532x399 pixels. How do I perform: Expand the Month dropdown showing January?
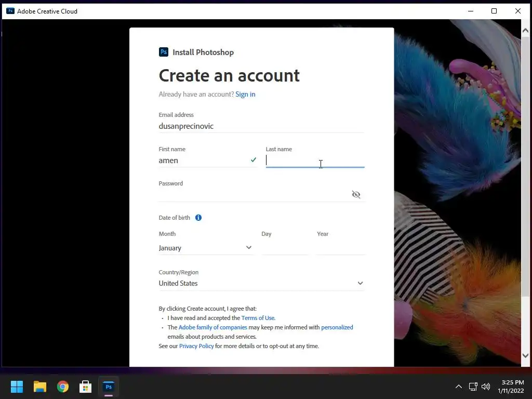click(206, 248)
